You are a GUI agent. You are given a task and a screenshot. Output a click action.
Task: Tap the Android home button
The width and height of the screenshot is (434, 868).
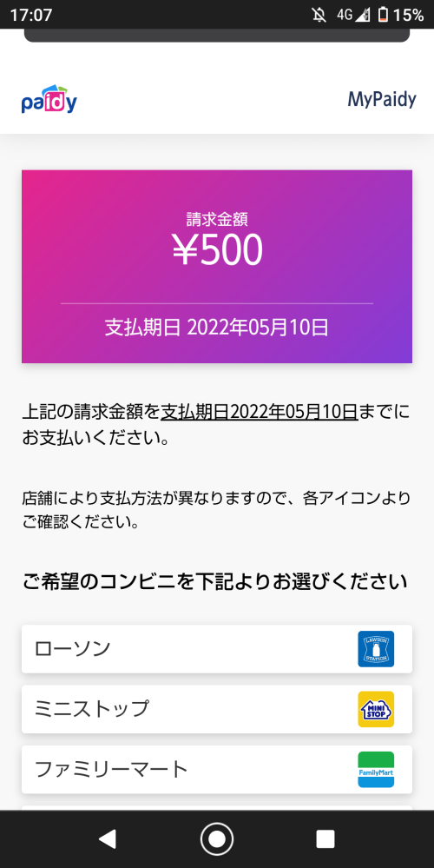point(217,839)
